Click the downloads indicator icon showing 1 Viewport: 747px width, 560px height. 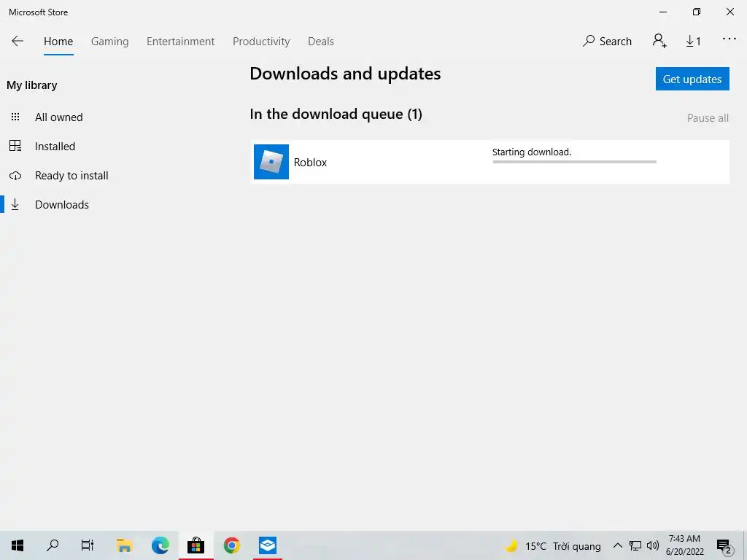693,42
